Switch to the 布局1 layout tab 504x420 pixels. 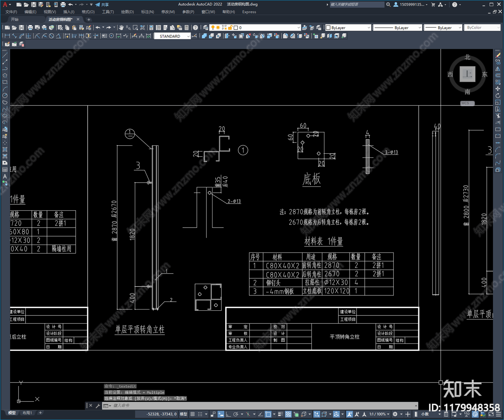pyautogui.click(x=27, y=413)
